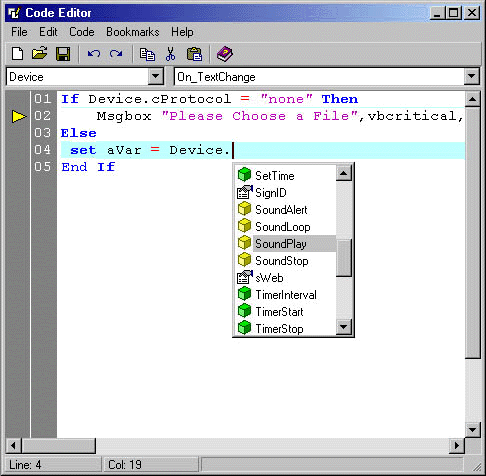Choose TimerInterval from the autocomplete list
The image size is (486, 476).
pyautogui.click(x=286, y=295)
